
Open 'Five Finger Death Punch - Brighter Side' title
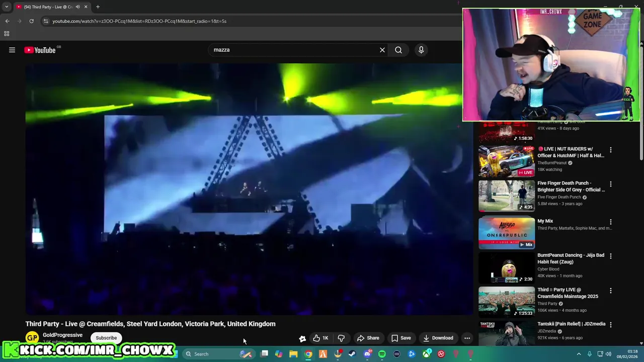(x=571, y=187)
